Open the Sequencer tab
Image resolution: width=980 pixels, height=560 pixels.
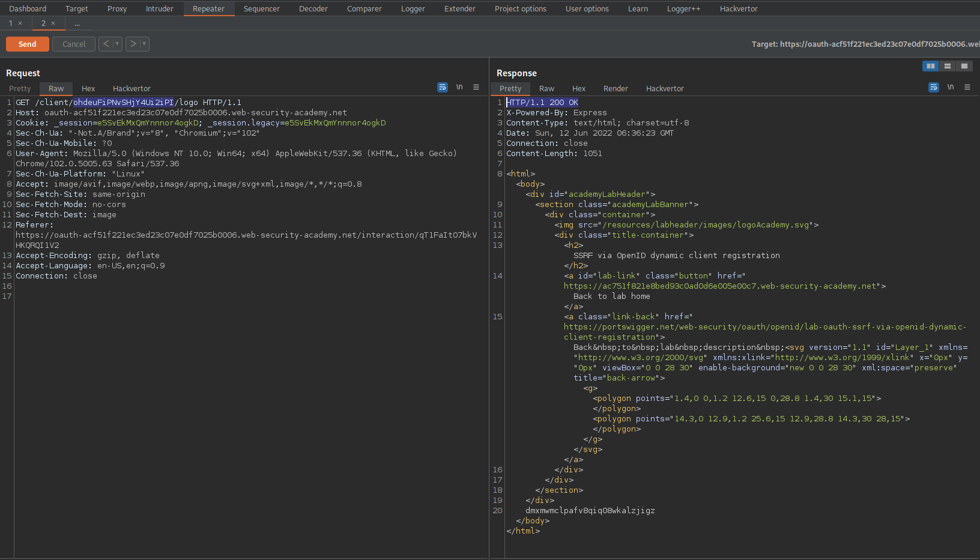[262, 8]
